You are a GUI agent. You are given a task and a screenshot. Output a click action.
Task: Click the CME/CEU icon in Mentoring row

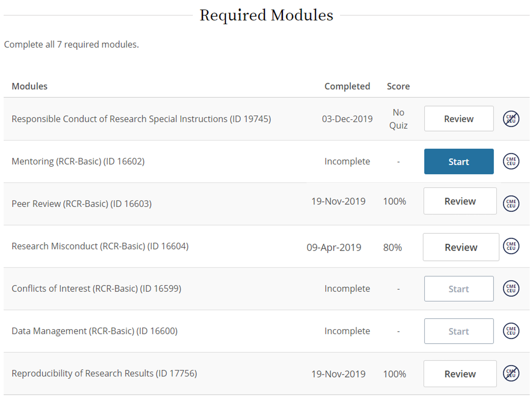511,161
